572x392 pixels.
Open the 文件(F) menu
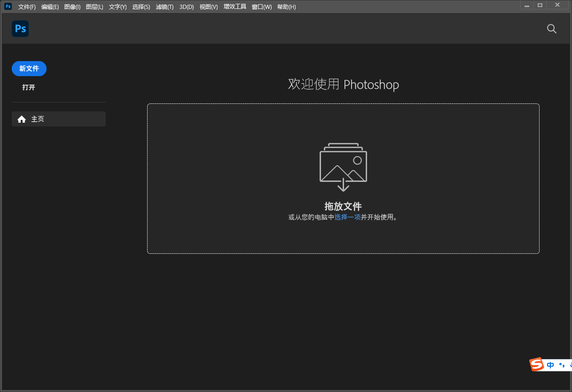point(26,7)
